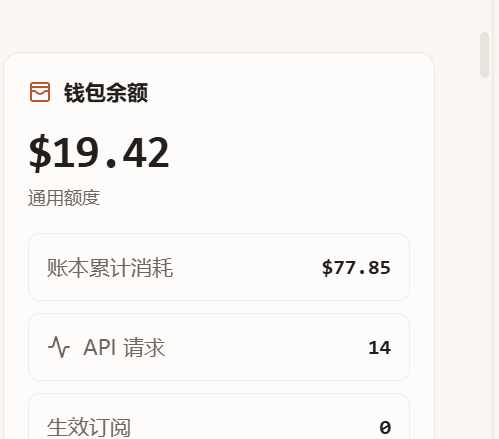The height and width of the screenshot is (439, 499).
Task: Select the 钱包余额 heading text
Action: [106, 93]
